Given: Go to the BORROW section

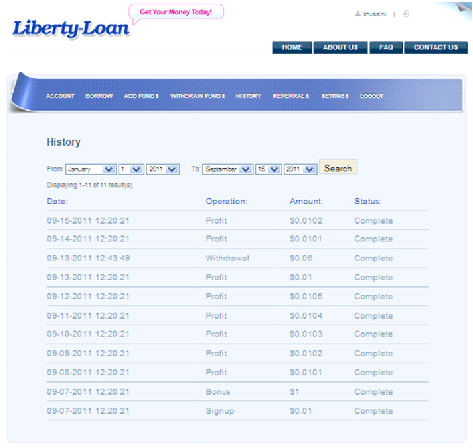Looking at the screenshot, I should click(x=99, y=96).
